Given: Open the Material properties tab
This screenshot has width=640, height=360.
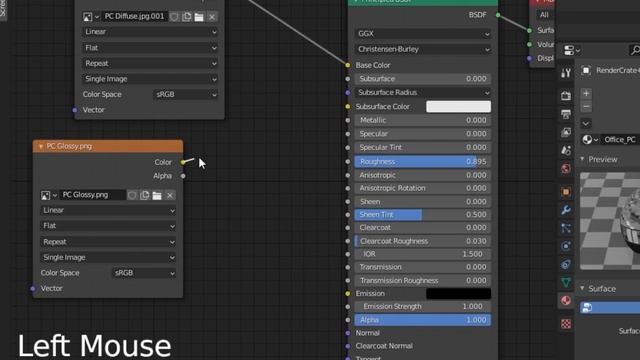Looking at the screenshot, I should click(x=566, y=300).
